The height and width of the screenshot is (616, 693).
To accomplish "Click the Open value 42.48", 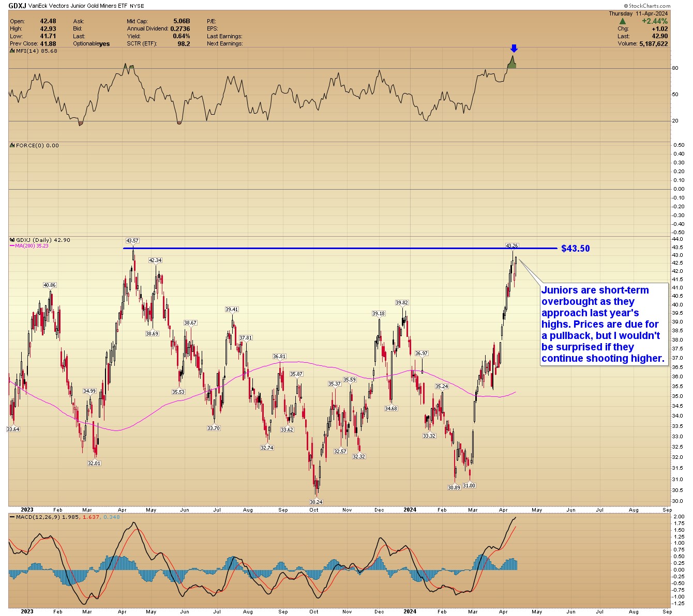I will pos(48,21).
